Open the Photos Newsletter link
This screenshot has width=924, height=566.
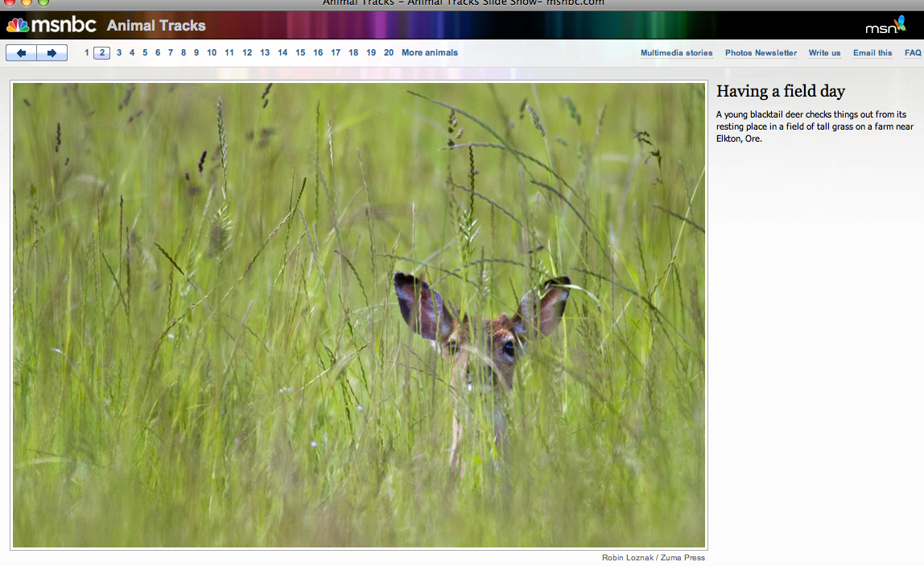pos(761,53)
